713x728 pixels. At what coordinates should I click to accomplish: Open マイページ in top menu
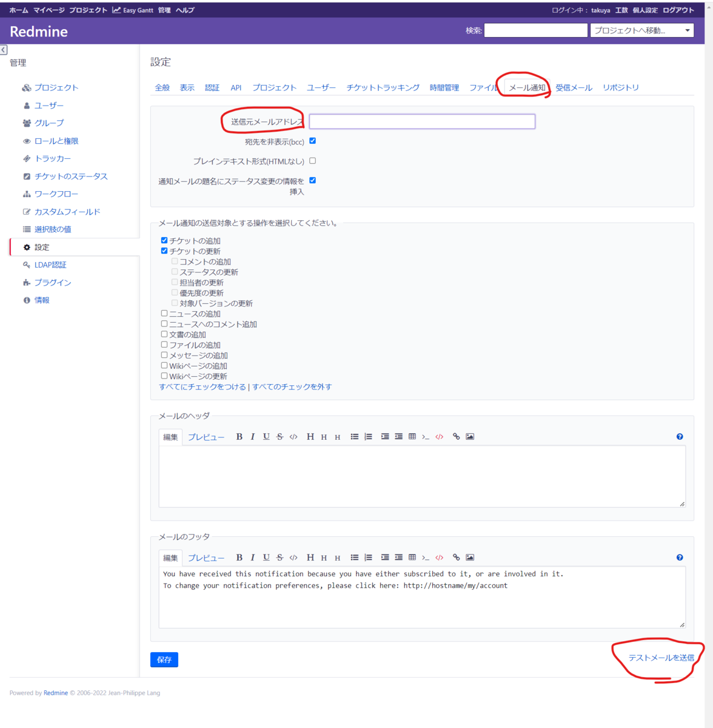tap(49, 10)
